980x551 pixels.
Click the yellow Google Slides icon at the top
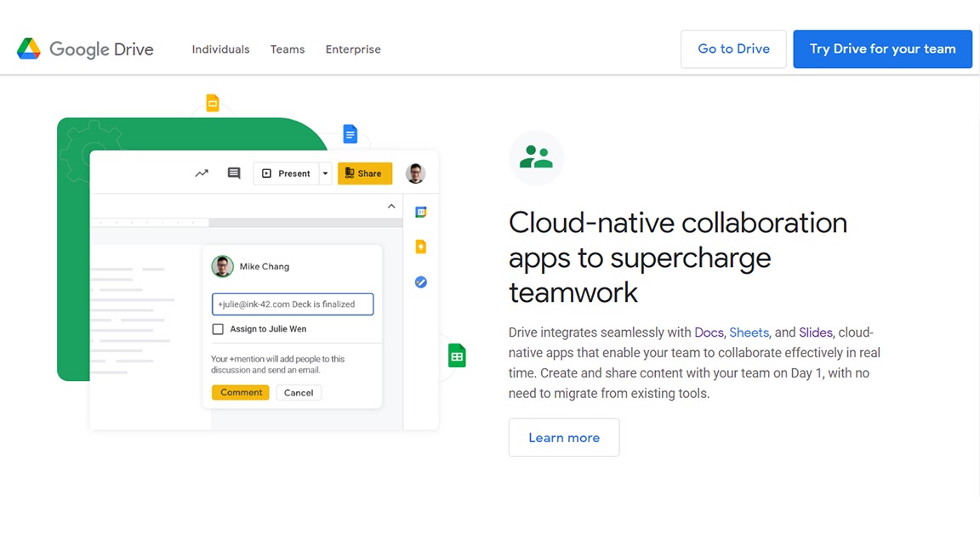[x=212, y=102]
